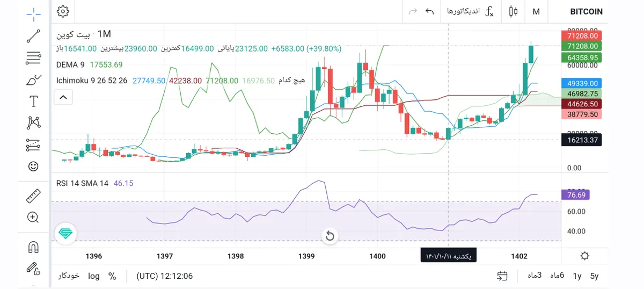The height and width of the screenshot is (289, 644).
Task: Open the M timeframe interval selector
Action: coord(536,11)
